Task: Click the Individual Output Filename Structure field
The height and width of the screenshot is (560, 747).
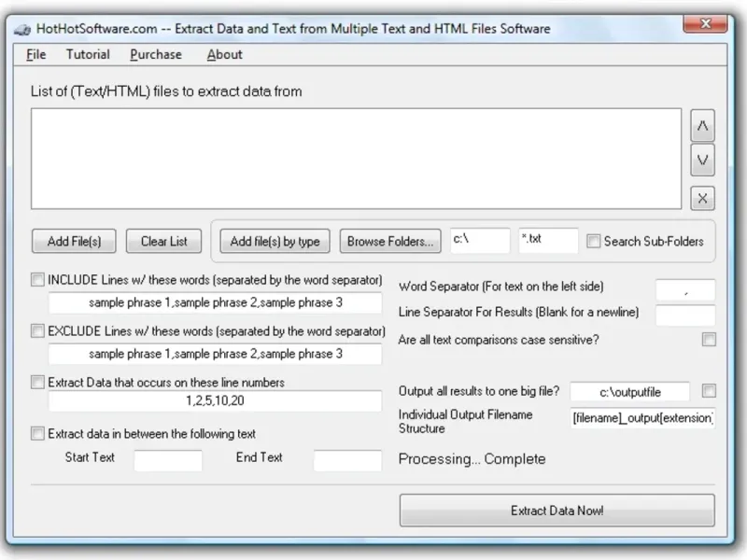Action: pyautogui.click(x=642, y=417)
